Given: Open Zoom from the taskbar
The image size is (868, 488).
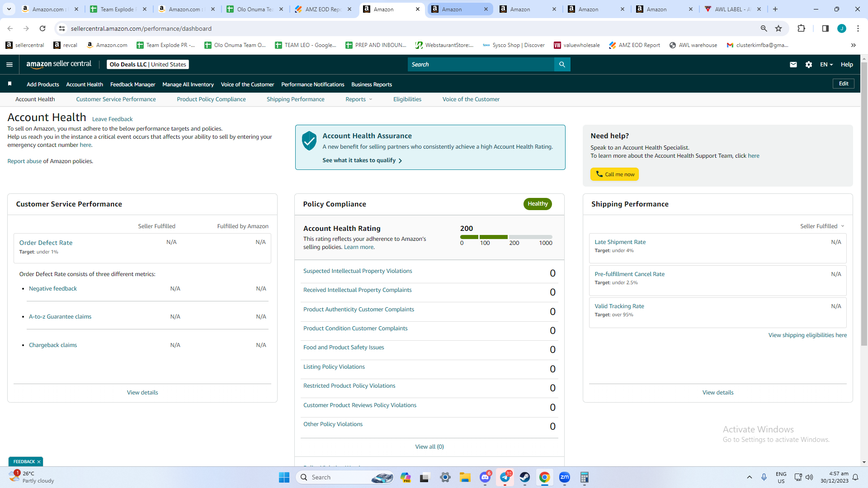Looking at the screenshot, I should [565, 477].
